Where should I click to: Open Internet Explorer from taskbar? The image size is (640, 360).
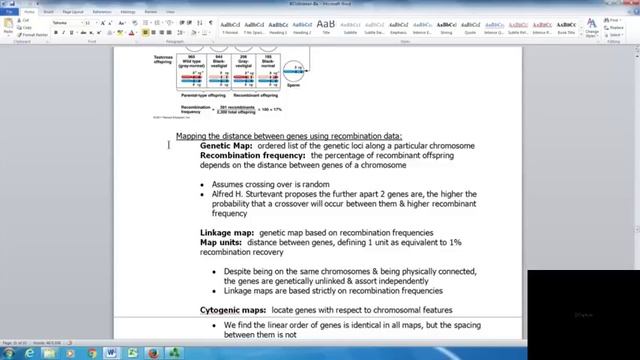(29, 353)
